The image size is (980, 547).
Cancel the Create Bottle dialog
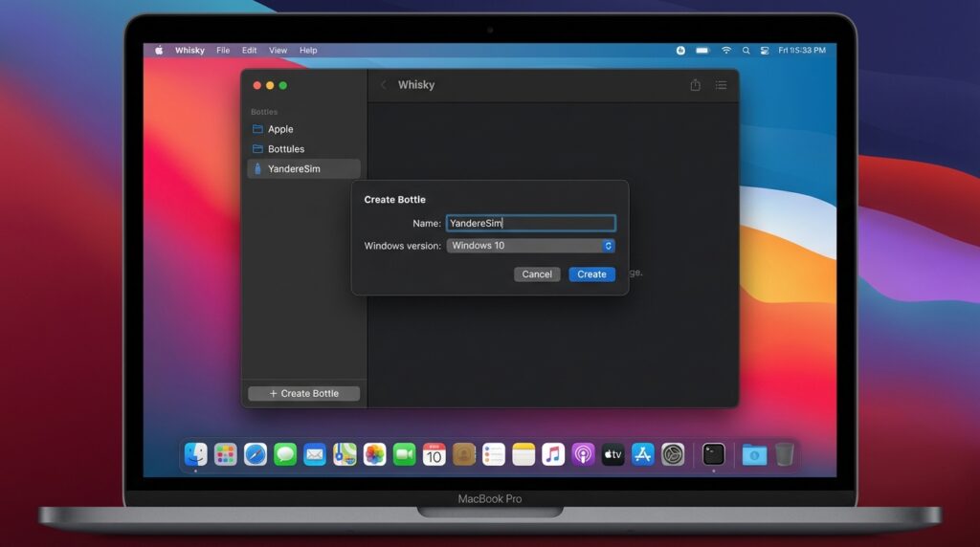(537, 274)
